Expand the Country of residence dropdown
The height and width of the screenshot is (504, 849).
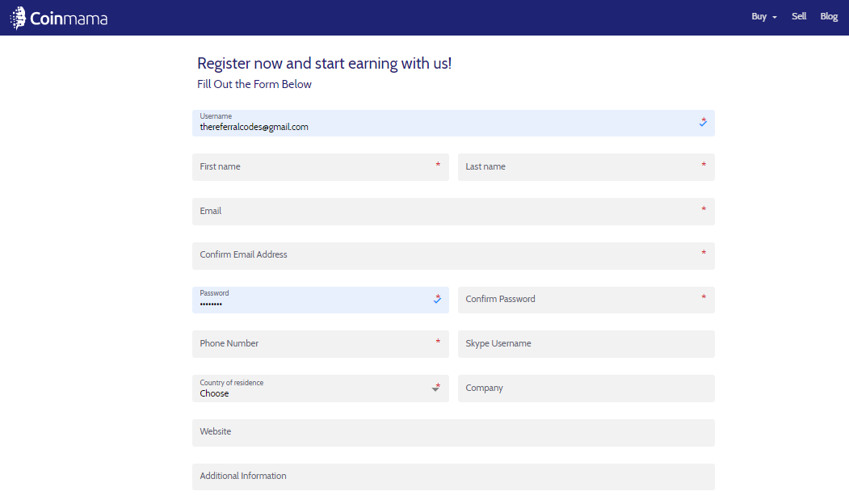[x=321, y=388]
